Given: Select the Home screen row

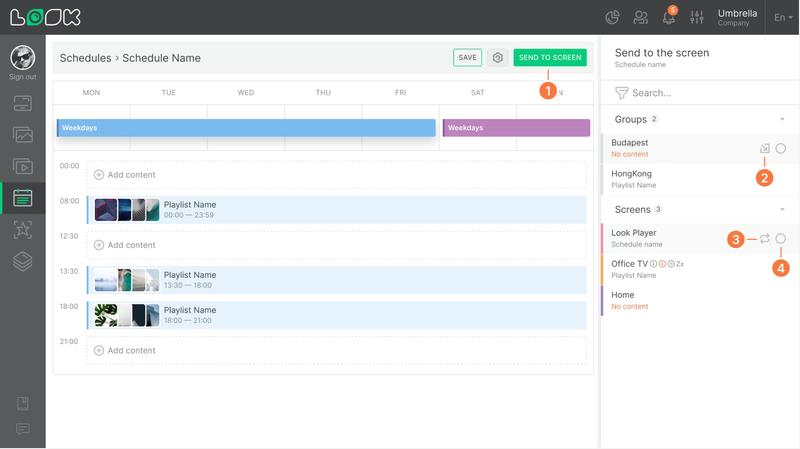Looking at the screenshot, I should point(699,300).
